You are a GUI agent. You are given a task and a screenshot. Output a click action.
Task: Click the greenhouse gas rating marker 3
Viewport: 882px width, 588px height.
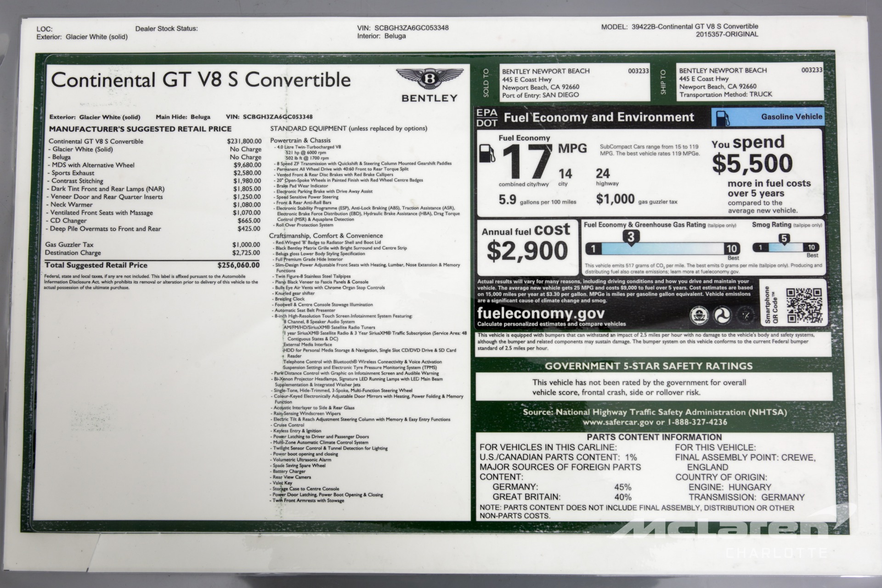631,237
